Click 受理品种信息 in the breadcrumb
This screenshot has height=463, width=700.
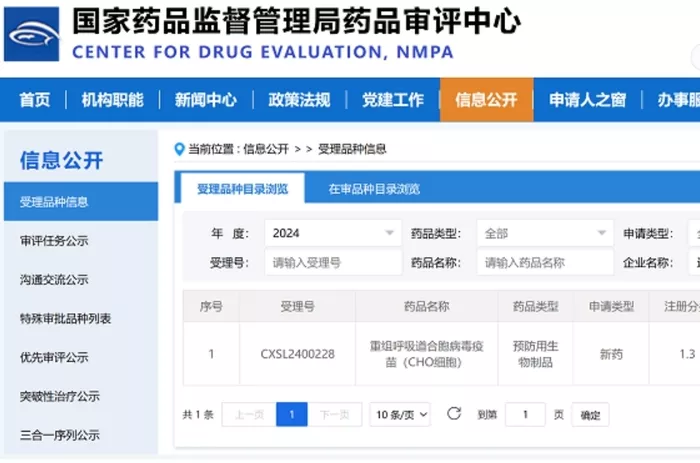pos(352,149)
